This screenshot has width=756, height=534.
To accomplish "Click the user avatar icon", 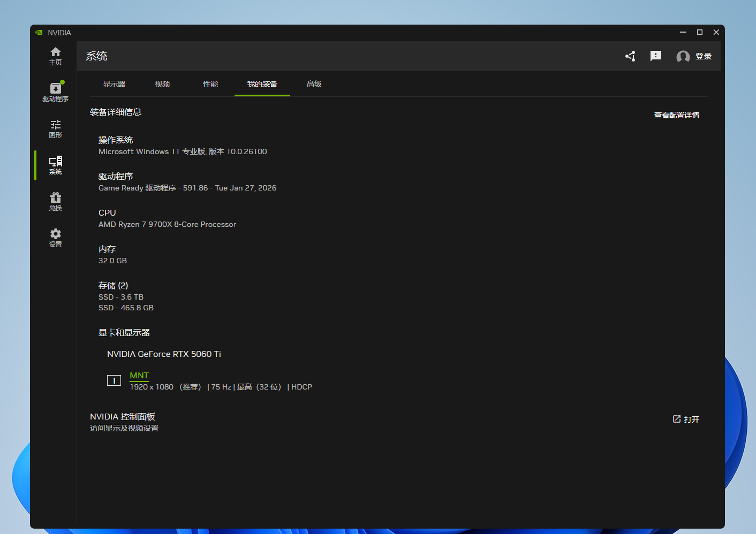I will point(683,57).
